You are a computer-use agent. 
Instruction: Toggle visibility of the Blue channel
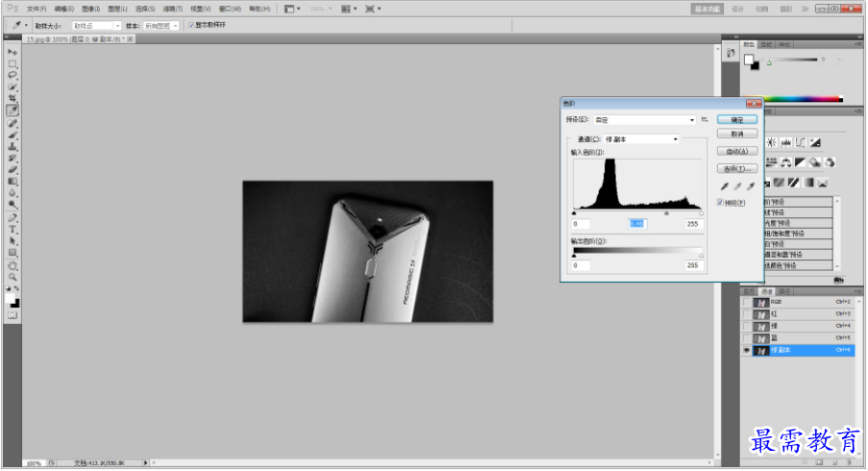tap(747, 338)
